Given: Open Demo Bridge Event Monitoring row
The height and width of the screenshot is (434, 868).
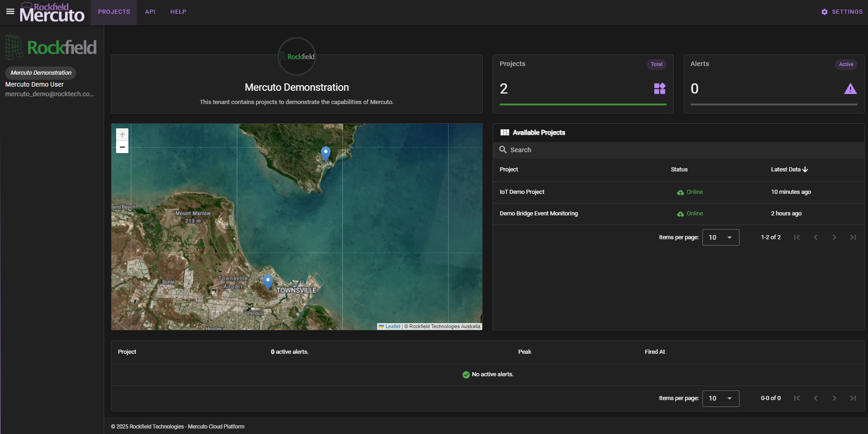Looking at the screenshot, I should point(679,214).
